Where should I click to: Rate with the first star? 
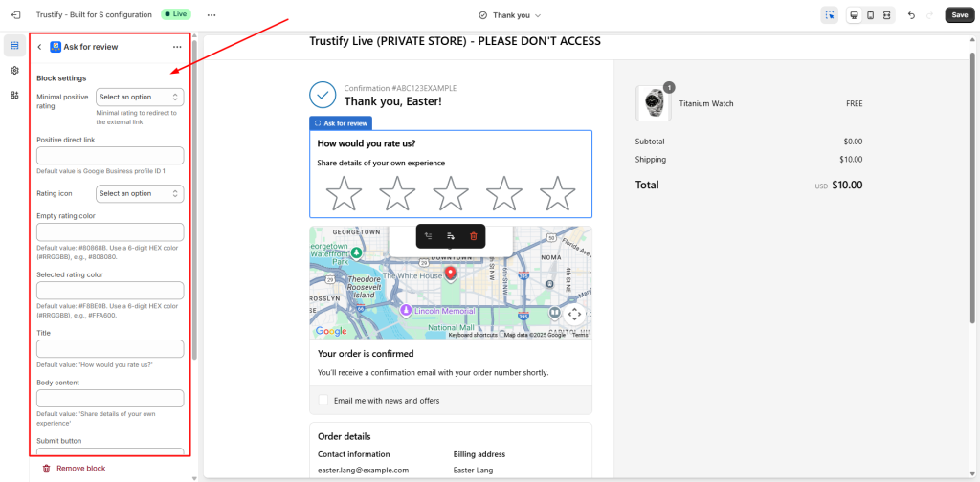tap(345, 193)
